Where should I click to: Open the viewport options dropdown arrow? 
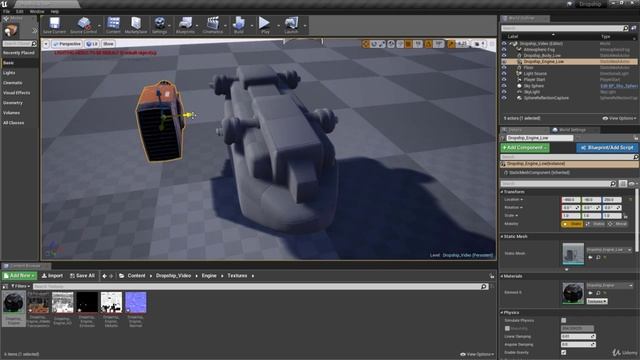tap(46, 44)
